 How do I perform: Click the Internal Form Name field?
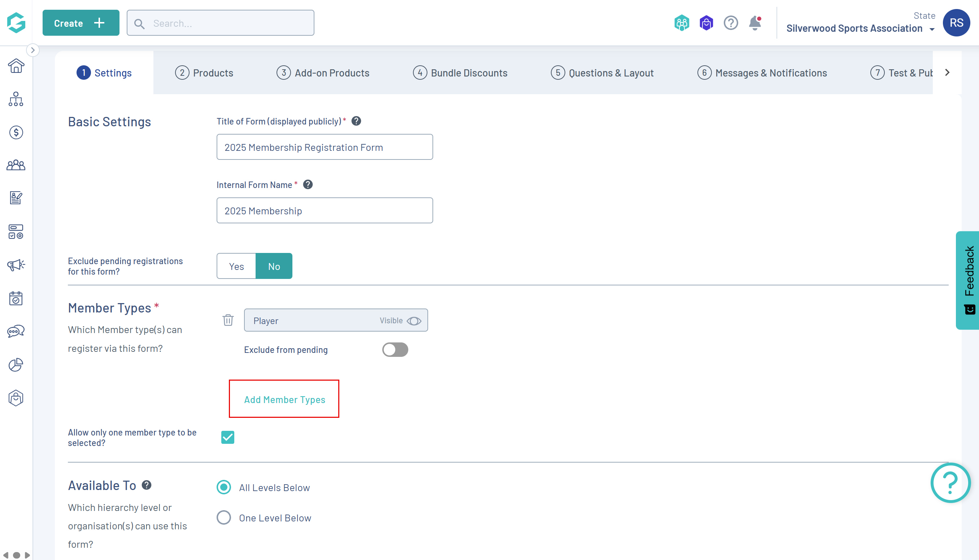point(324,210)
